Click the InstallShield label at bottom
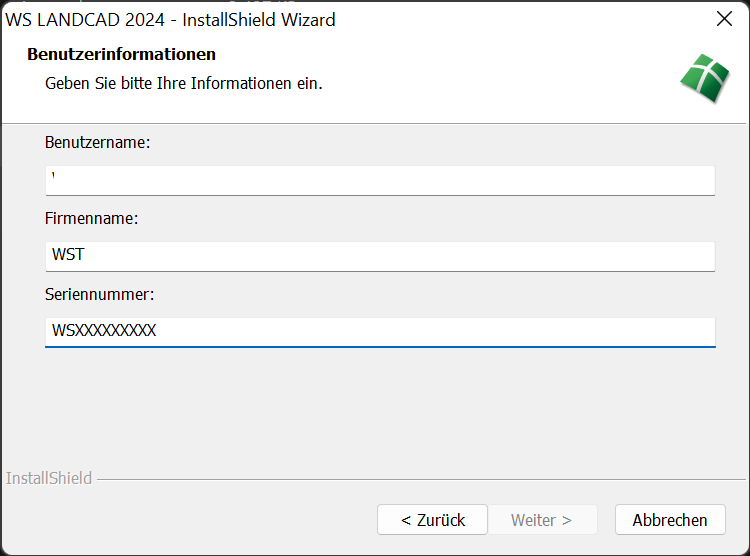The image size is (750, 556). pyautogui.click(x=49, y=478)
